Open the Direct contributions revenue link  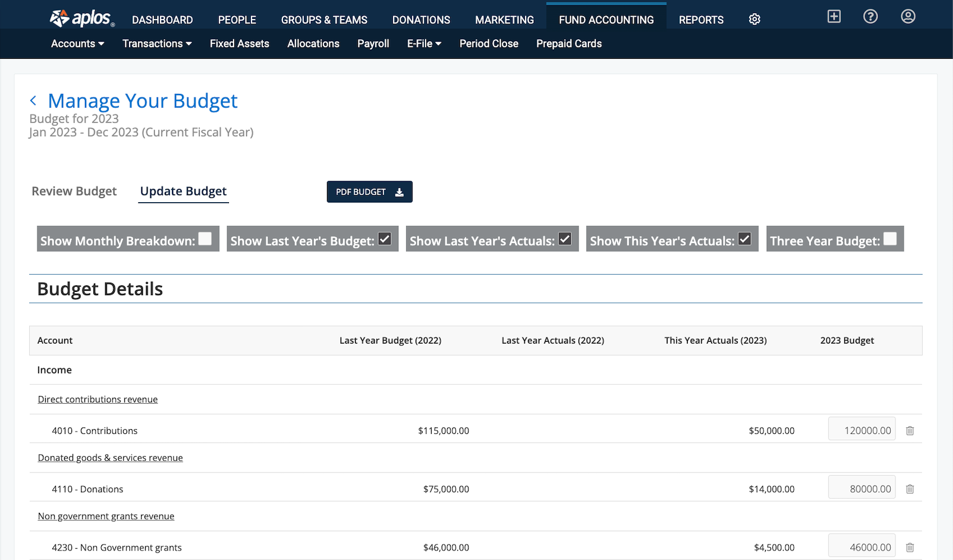pos(97,399)
